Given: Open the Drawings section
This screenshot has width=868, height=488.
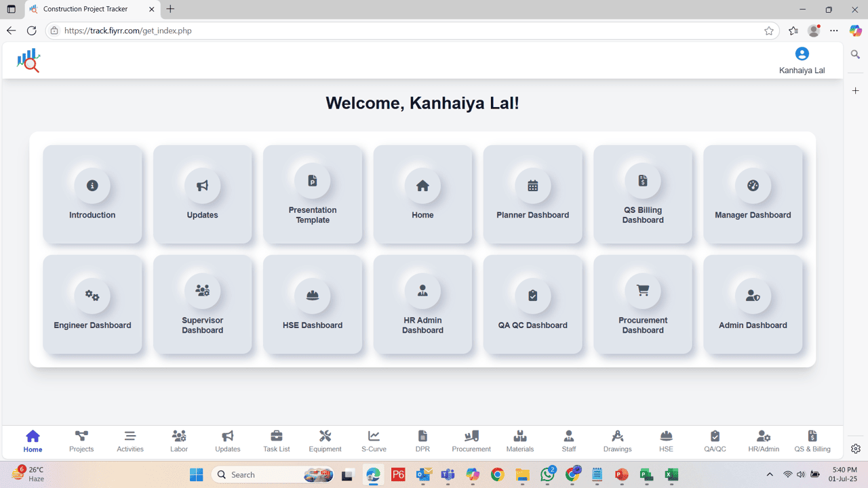Looking at the screenshot, I should 617,441.
